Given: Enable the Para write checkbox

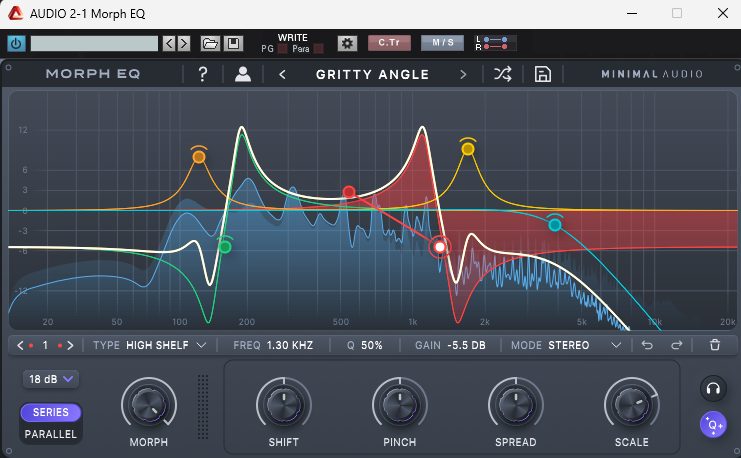Looking at the screenshot, I should point(319,48).
